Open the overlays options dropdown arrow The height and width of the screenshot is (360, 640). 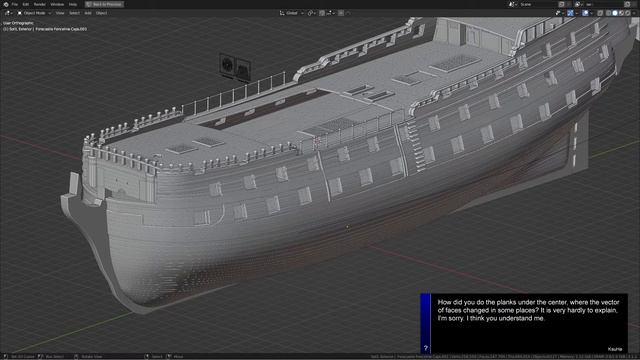[591, 13]
